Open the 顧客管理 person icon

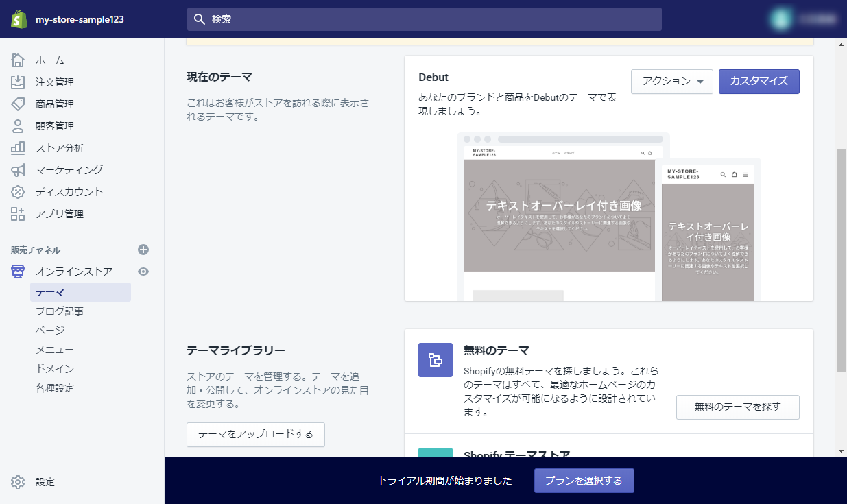click(x=19, y=126)
